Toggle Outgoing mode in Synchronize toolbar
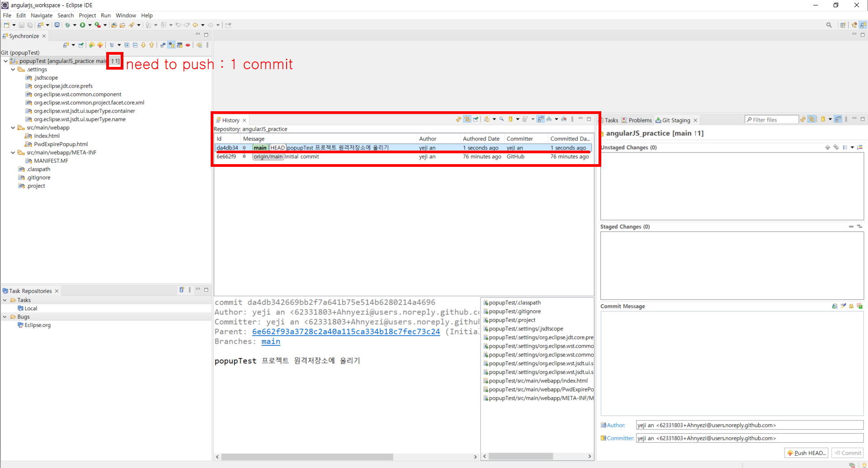Screen dimensions: 868x468 click(171, 45)
